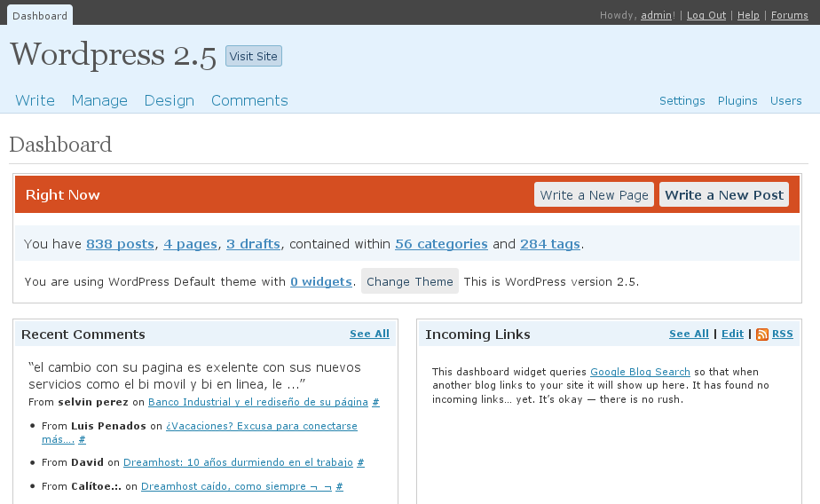
Task: Open the # permalink after Banco Industrial comment
Action: tap(375, 402)
